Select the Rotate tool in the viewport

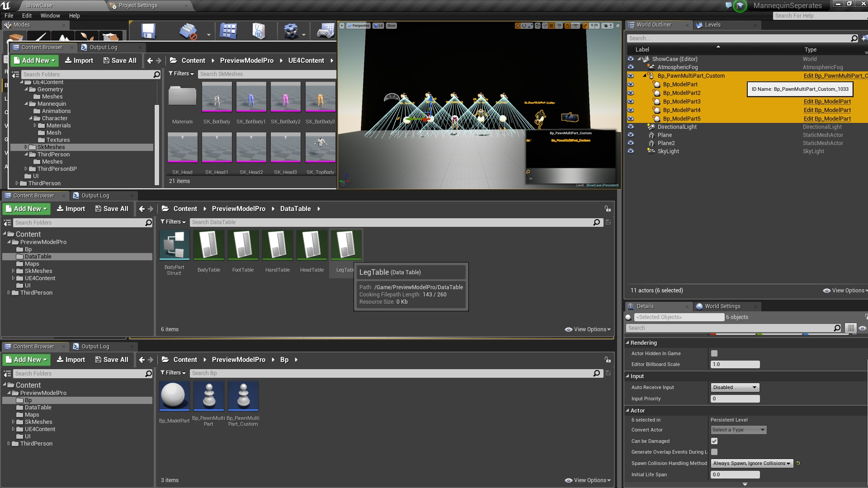pyautogui.click(x=524, y=26)
